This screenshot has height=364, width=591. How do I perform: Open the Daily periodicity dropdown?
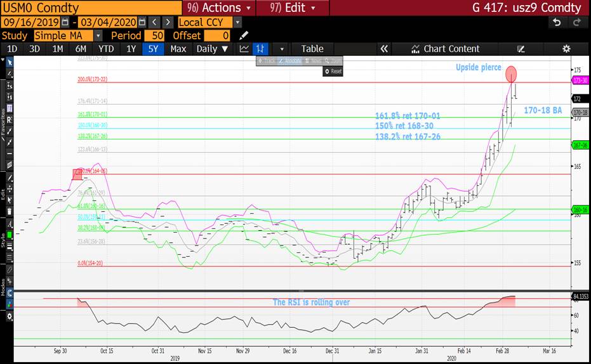point(212,49)
